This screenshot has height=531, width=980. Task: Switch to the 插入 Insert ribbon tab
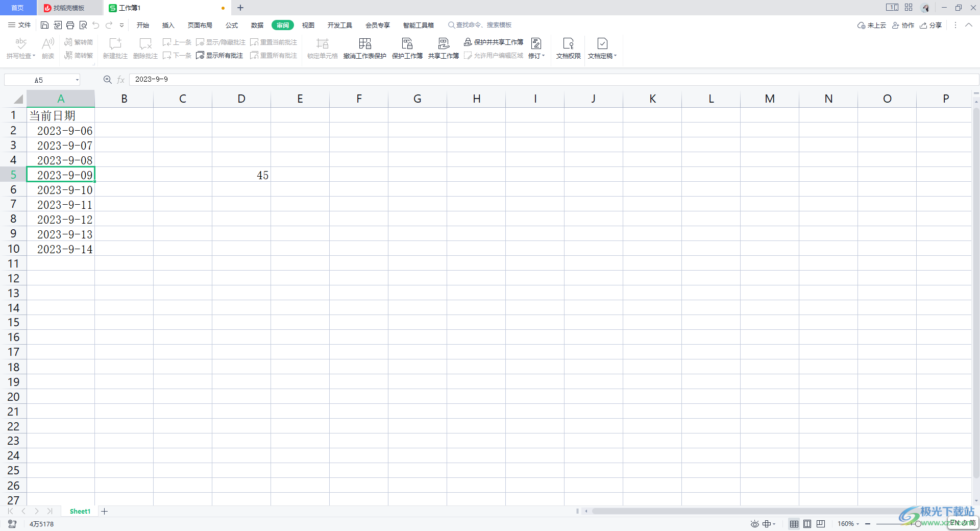pos(168,25)
